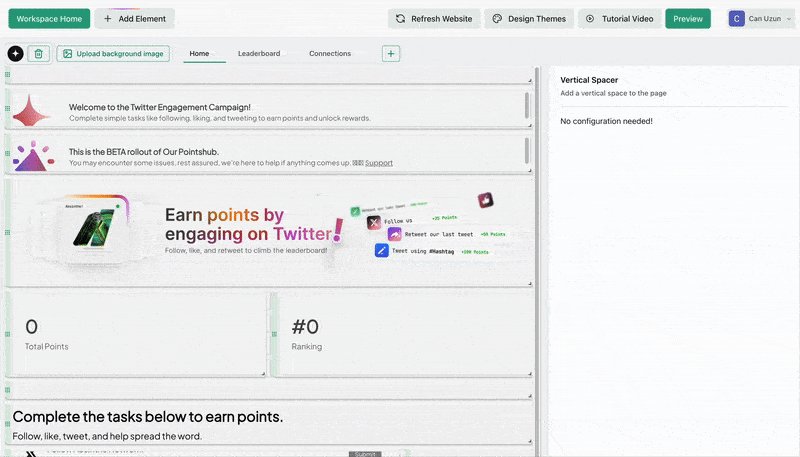Grab drag handle of BETA rollout row

tap(8, 153)
